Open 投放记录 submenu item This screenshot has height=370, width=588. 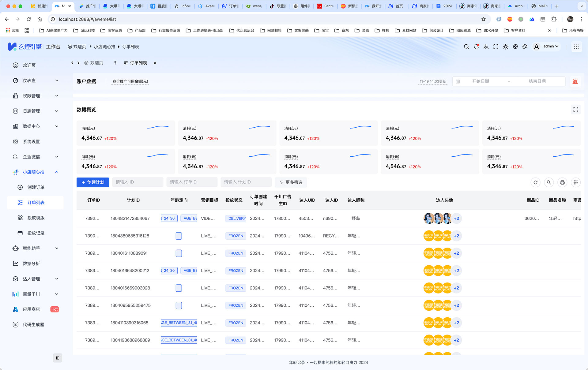[36, 233]
